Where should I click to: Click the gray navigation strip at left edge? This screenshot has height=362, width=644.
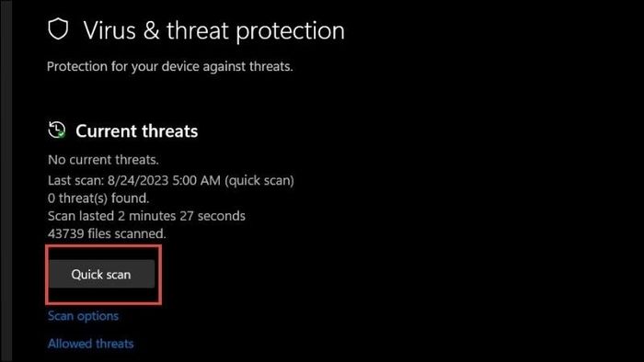point(6,181)
